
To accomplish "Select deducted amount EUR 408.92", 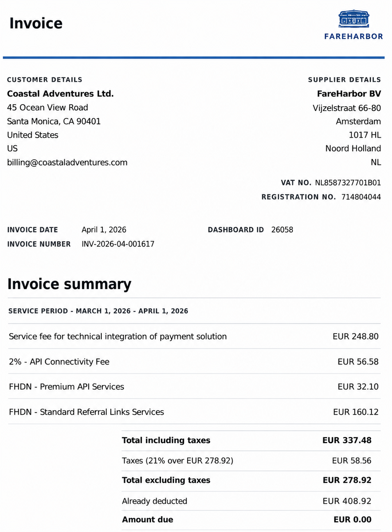I will tap(347, 501).
